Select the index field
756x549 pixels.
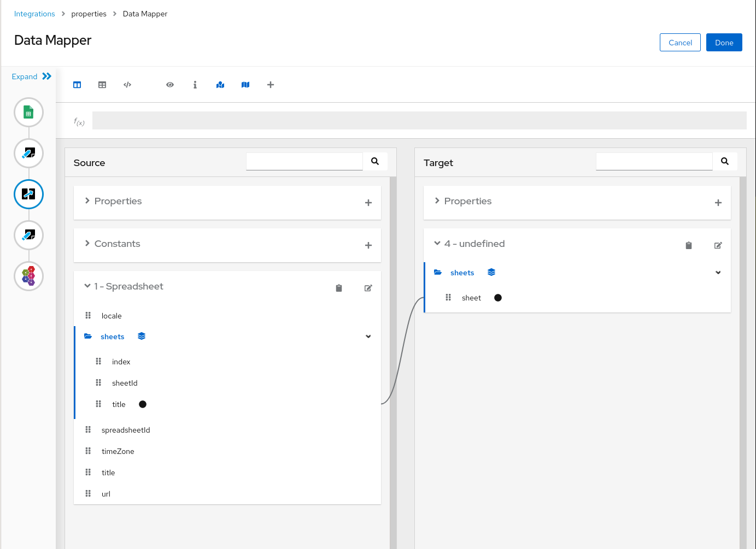click(x=121, y=362)
